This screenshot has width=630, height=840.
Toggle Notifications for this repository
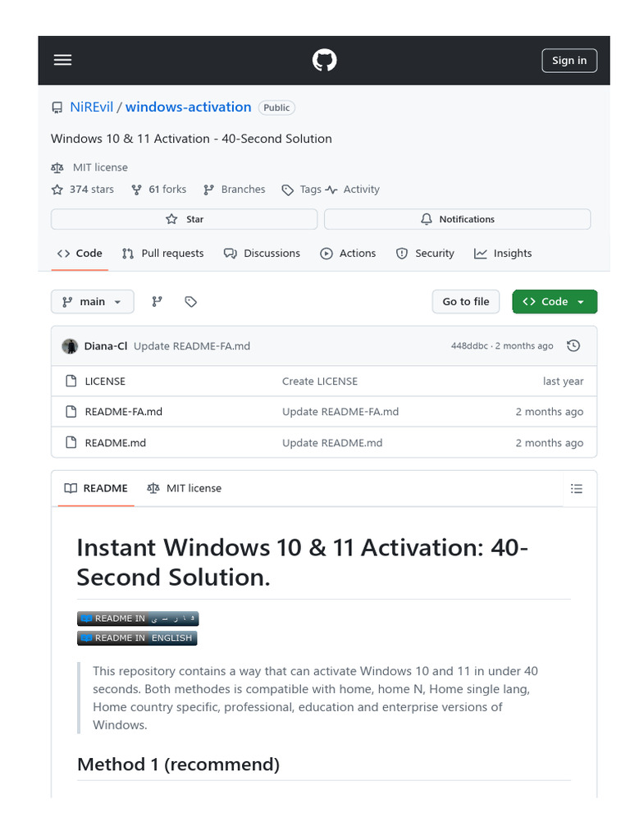pyautogui.click(x=457, y=219)
